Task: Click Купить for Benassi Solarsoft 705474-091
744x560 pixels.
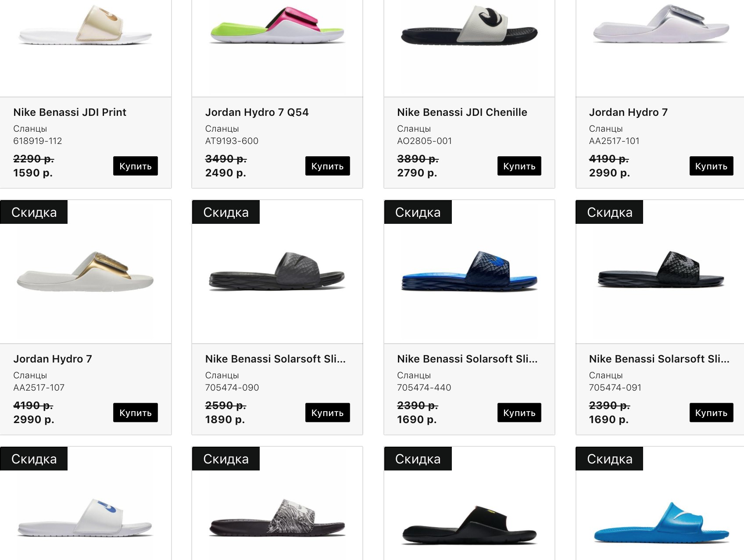Action: [x=711, y=413]
